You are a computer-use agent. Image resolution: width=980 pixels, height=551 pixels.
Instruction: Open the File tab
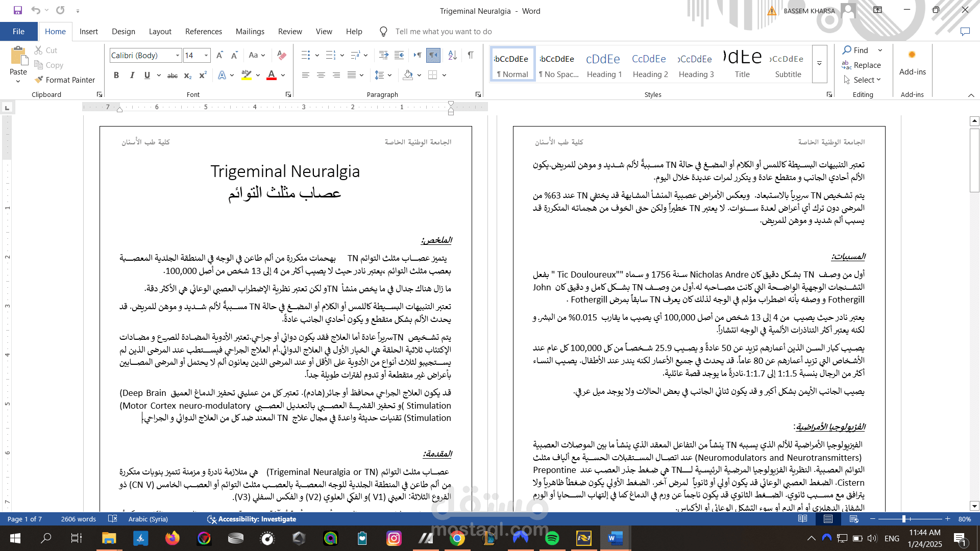click(x=18, y=32)
